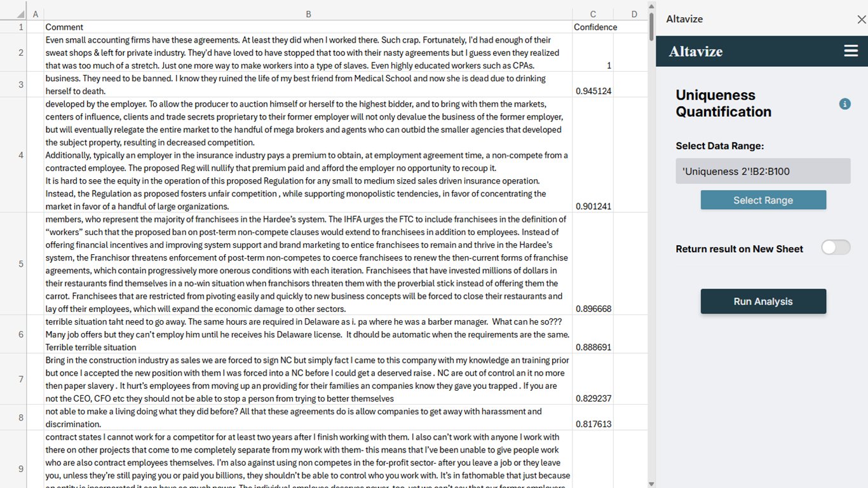This screenshot has width=868, height=488.
Task: Click the select-all corner triangle
Action: (21, 14)
